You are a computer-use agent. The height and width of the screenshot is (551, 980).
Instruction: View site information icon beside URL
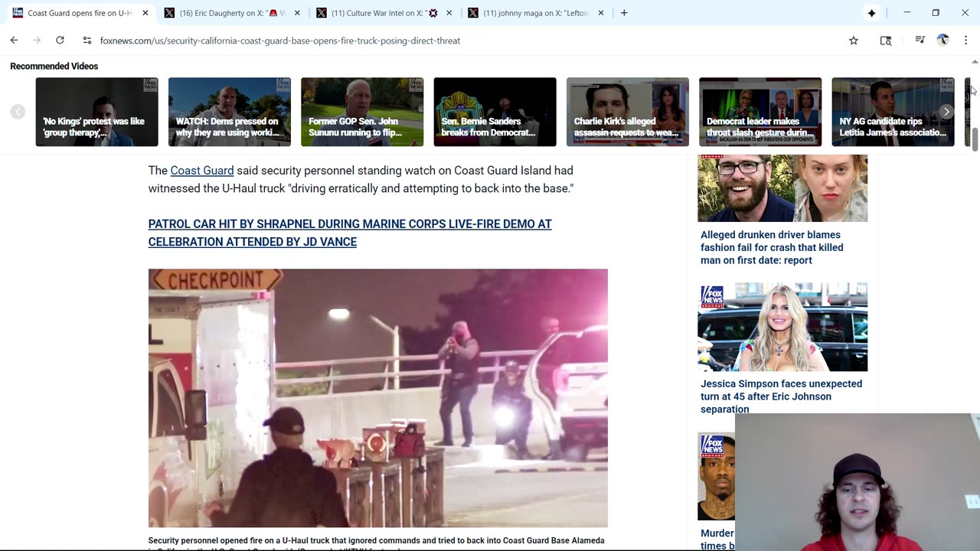point(87,41)
